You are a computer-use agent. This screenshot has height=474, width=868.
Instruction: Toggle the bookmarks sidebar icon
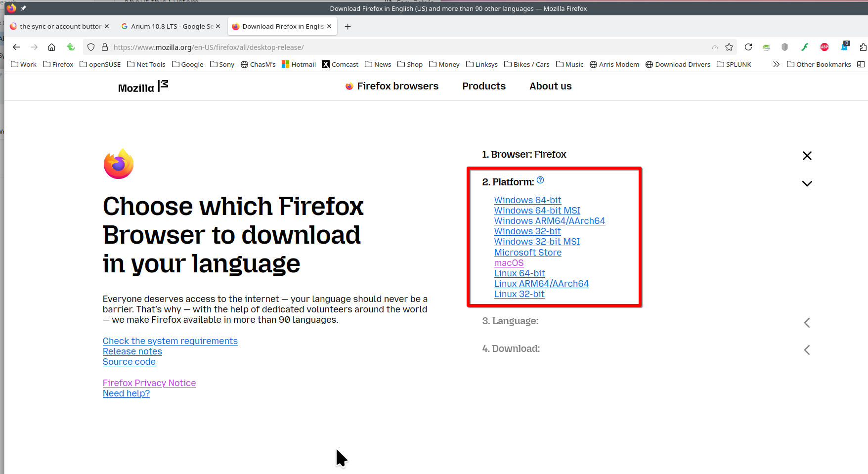[861, 64]
